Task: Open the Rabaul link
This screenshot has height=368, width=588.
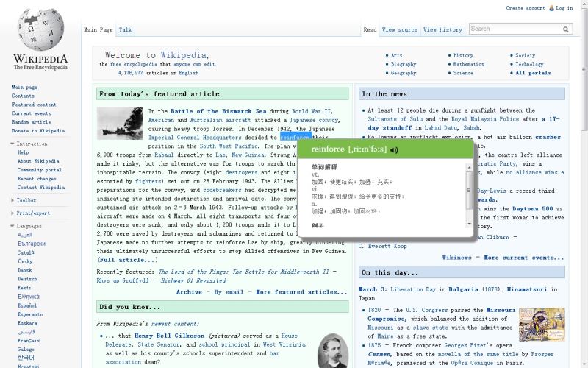Action: click(x=164, y=155)
